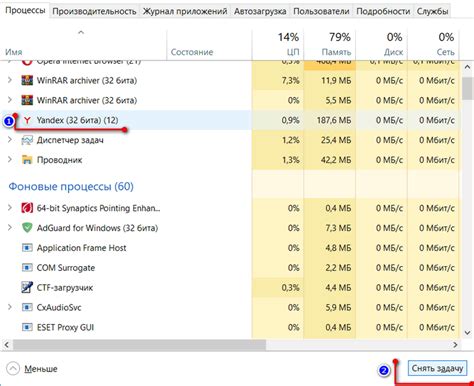Click the 7,3% CPU value for WinRAR
The width and height of the screenshot is (474, 386).
(x=290, y=80)
